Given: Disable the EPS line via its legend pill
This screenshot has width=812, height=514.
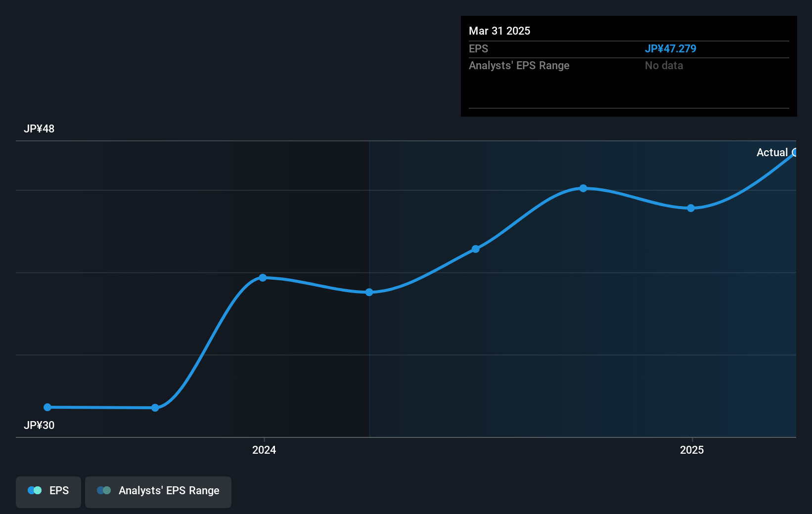Looking at the screenshot, I should tap(48, 491).
